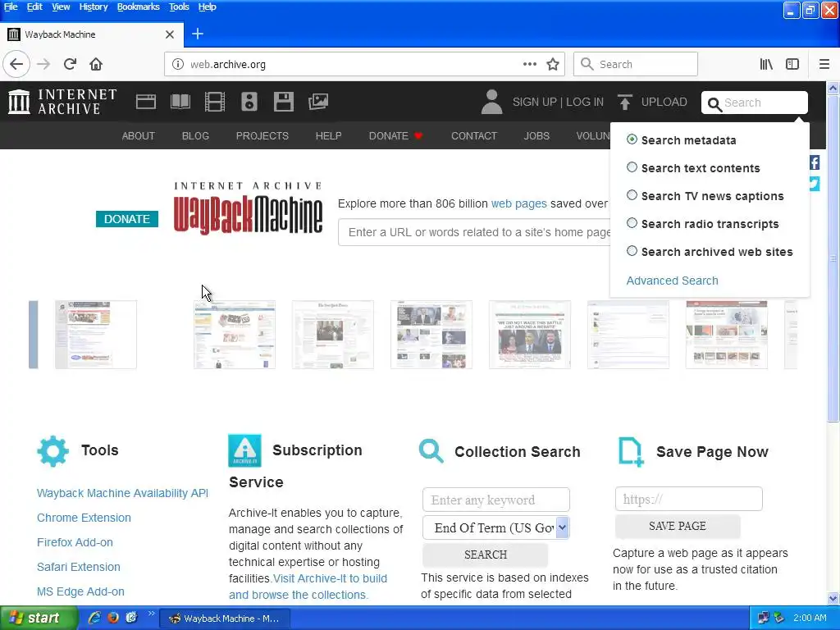Select Search radio transcripts option
This screenshot has width=840, height=630.
click(x=632, y=223)
